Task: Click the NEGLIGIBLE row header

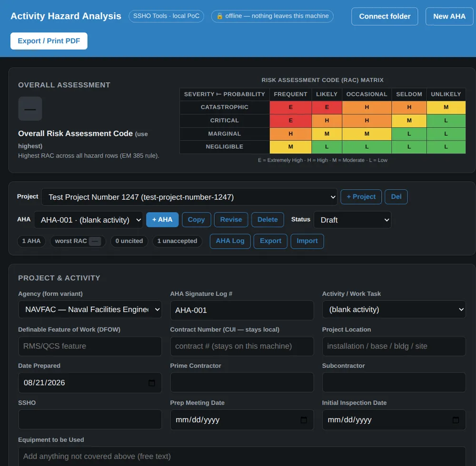Action: (225, 147)
